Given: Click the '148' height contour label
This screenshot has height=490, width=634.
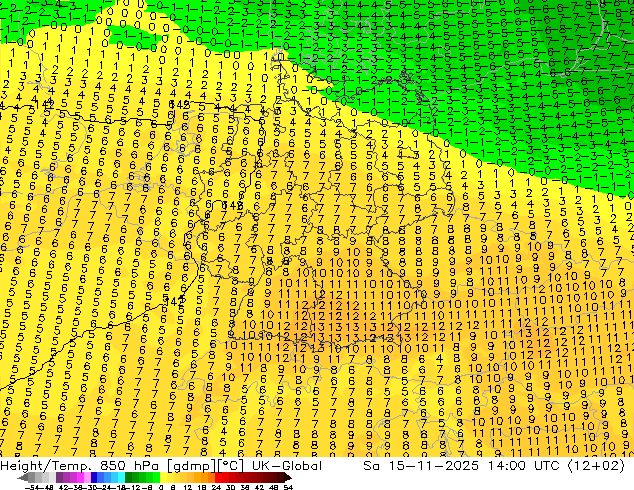Looking at the screenshot, I should click(x=232, y=205).
